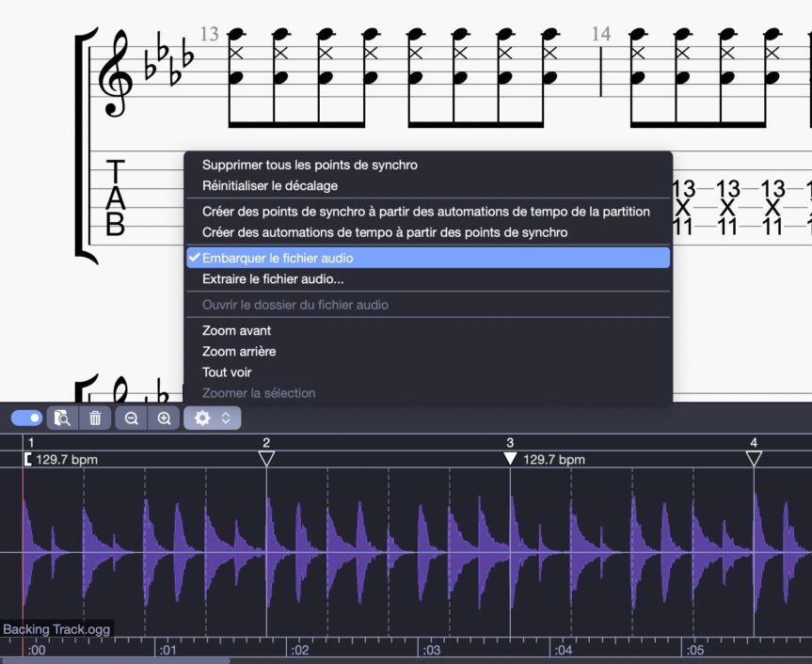Click Extraire le fichier audio...
812x664 pixels.
tap(273, 279)
